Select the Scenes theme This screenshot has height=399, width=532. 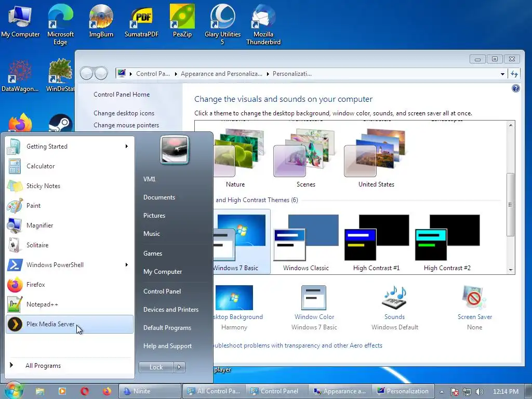(305, 158)
